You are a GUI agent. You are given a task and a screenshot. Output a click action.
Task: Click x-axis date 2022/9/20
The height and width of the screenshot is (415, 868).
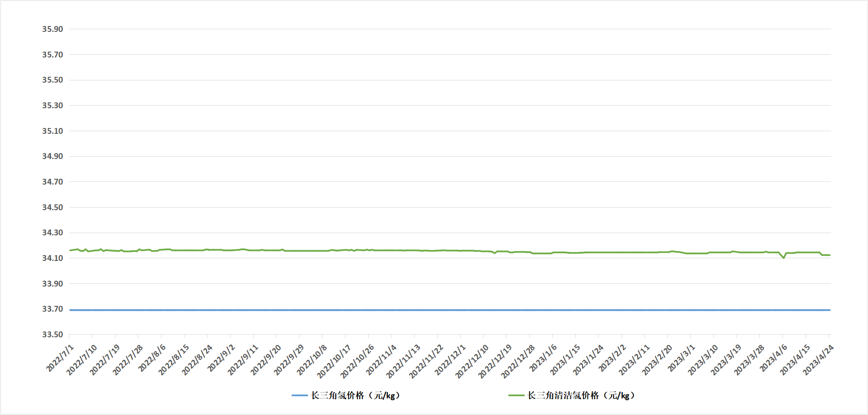(266, 360)
